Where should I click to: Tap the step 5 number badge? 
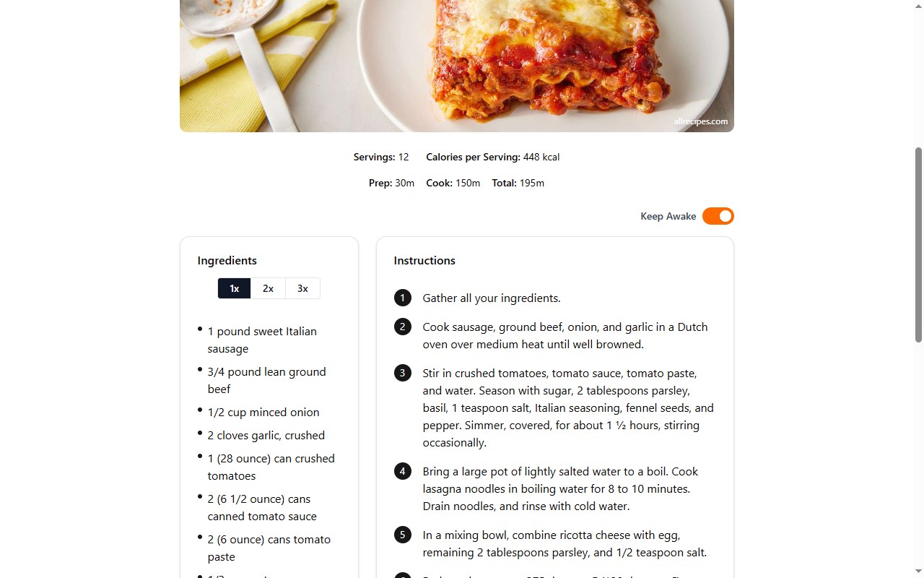403,535
